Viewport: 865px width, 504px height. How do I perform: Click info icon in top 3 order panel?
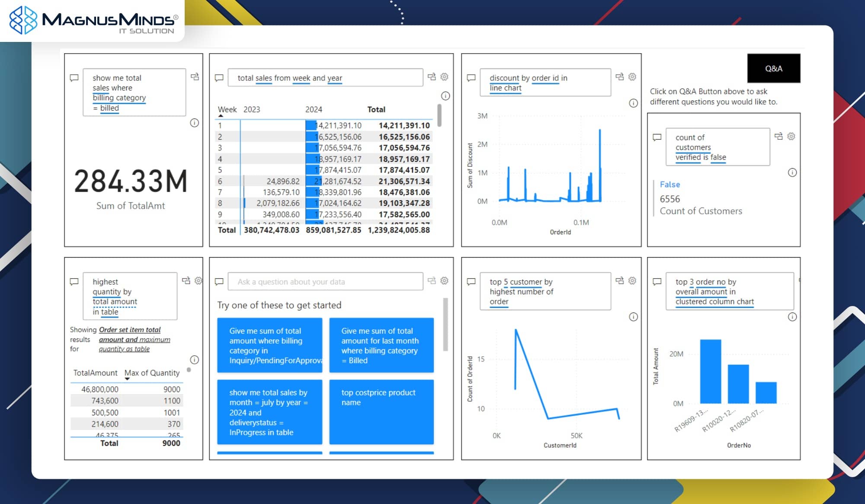coord(792,317)
